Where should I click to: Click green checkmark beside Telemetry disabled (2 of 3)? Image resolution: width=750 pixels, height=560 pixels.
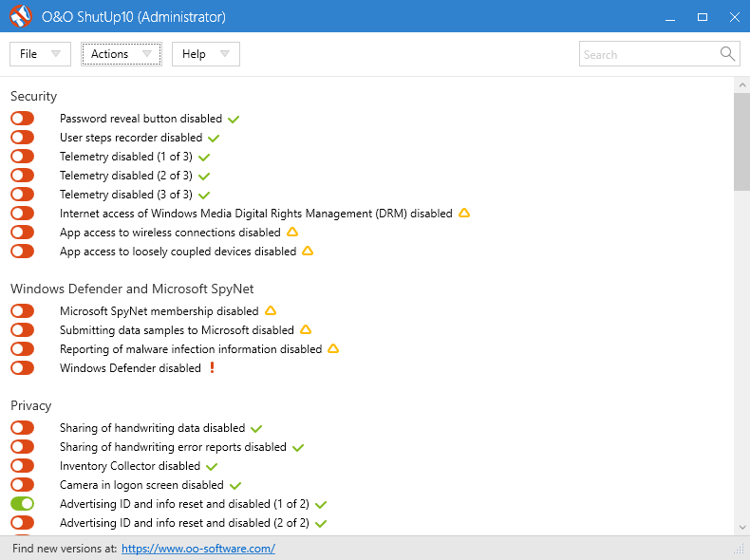click(204, 176)
